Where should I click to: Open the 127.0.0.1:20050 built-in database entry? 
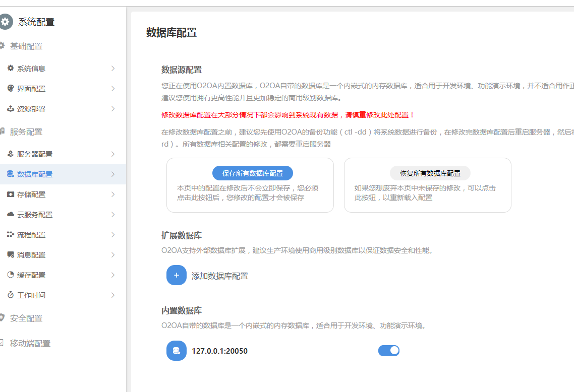coord(220,351)
